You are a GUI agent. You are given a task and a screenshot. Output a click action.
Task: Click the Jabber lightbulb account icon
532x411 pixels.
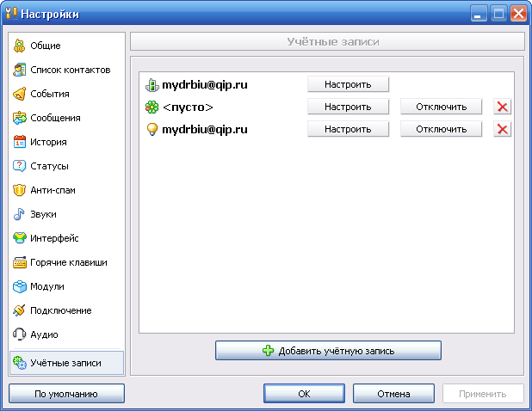point(152,130)
